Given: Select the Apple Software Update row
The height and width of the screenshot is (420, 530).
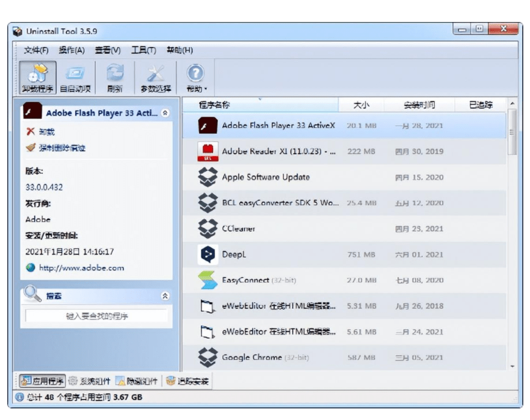Looking at the screenshot, I should coord(344,177).
